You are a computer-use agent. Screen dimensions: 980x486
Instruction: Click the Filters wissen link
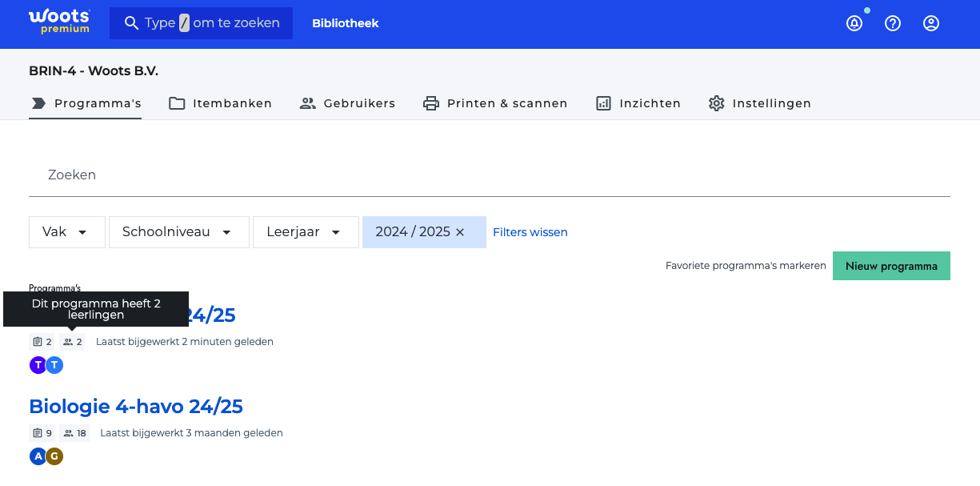coord(530,232)
